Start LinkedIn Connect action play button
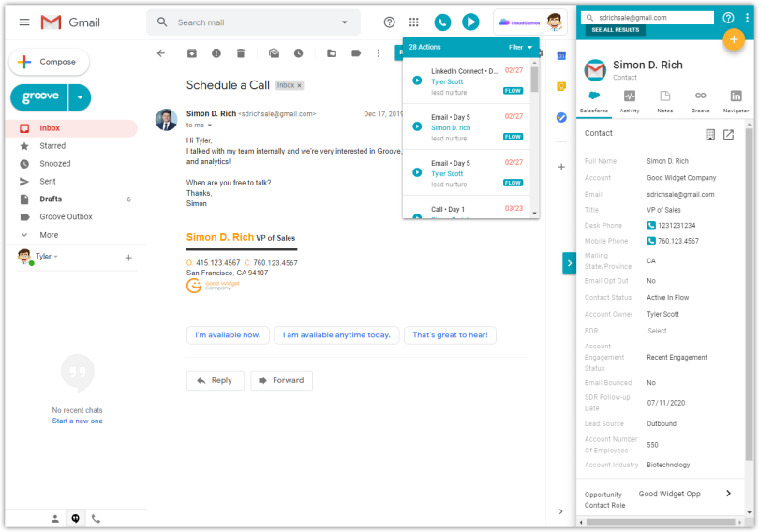Viewport: 759px width, 532px height. click(x=417, y=81)
